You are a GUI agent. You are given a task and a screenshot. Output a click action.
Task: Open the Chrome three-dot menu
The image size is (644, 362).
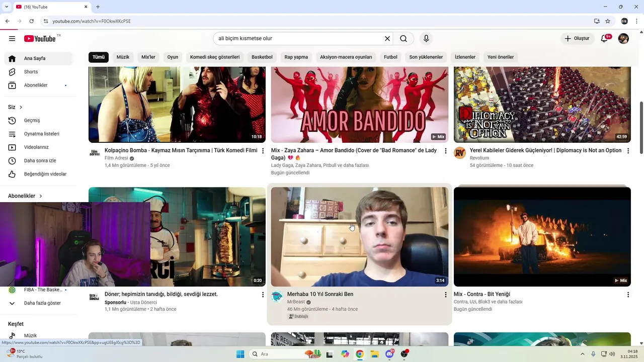point(637,21)
